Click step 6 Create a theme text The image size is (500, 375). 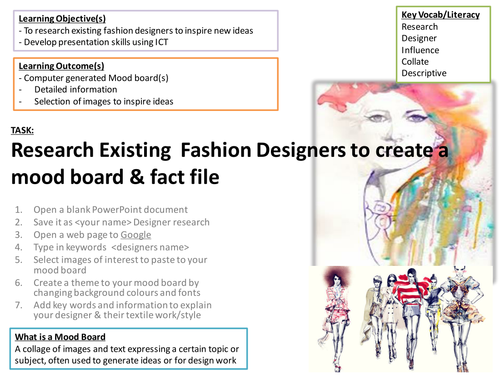117,287
